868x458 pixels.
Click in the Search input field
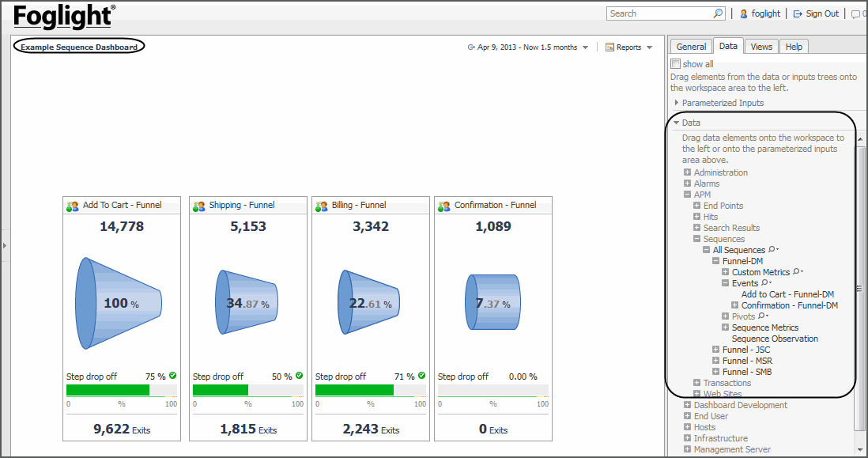click(x=660, y=13)
